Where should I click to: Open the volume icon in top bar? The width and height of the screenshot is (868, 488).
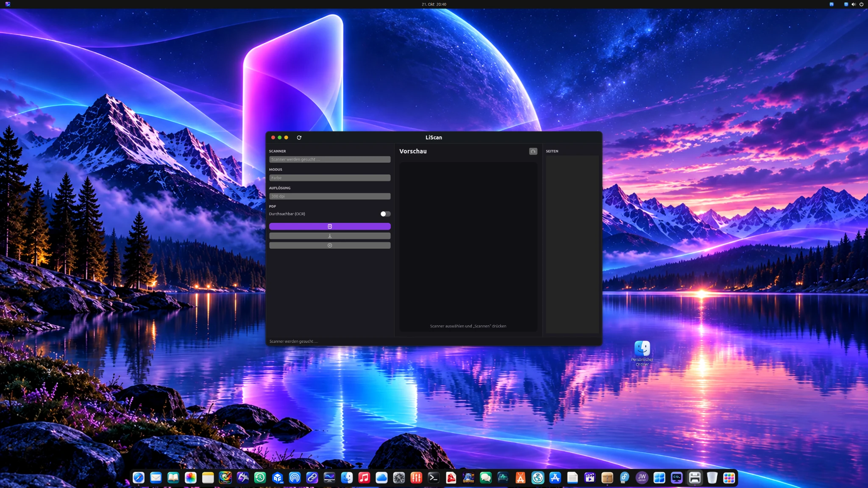(854, 4)
